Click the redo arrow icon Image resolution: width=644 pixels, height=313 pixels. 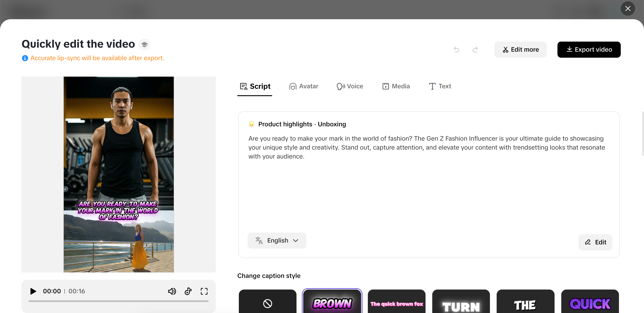click(475, 49)
